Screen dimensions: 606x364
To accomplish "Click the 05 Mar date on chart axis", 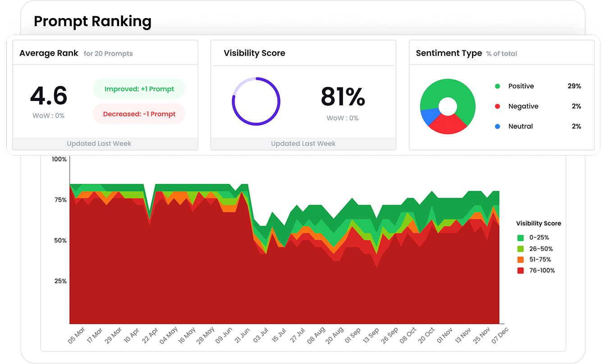I will [76, 336].
